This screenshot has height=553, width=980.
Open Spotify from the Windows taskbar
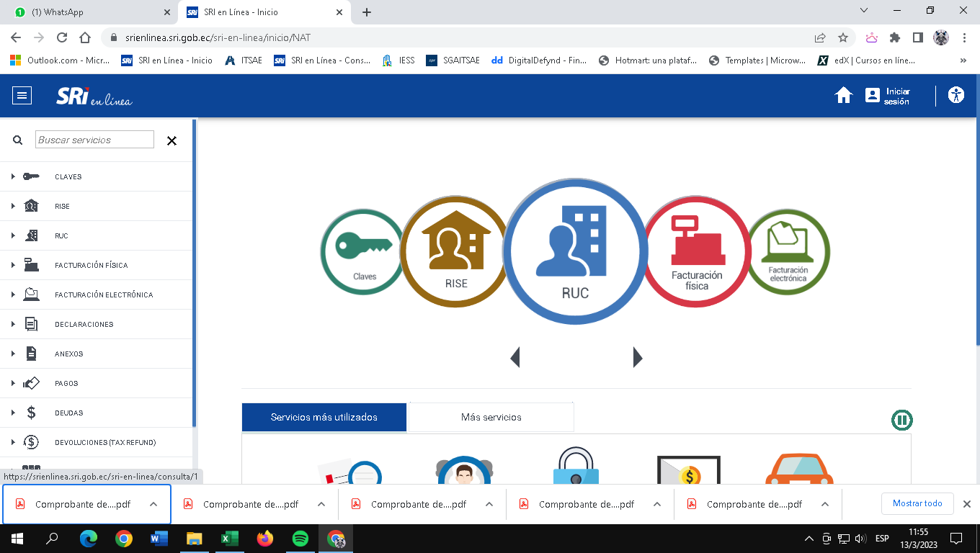pyautogui.click(x=300, y=539)
